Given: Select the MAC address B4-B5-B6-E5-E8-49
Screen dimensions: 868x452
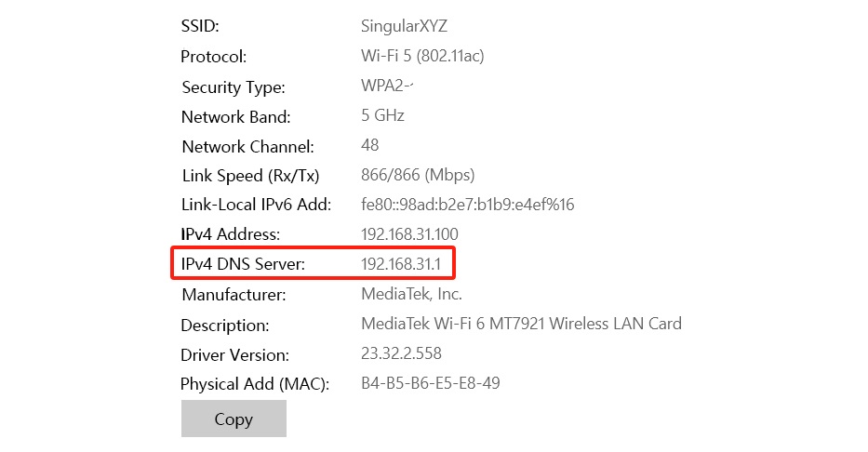Looking at the screenshot, I should click(431, 383).
